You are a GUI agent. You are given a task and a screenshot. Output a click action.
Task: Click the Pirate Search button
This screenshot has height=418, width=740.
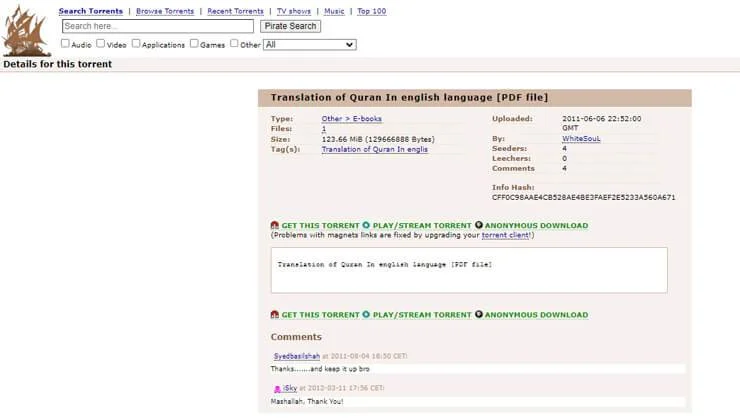[290, 26]
